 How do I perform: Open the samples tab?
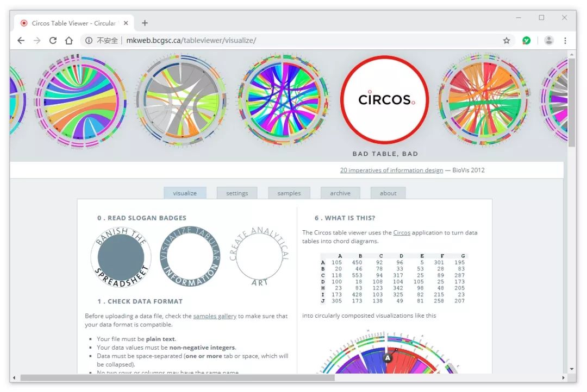point(289,193)
